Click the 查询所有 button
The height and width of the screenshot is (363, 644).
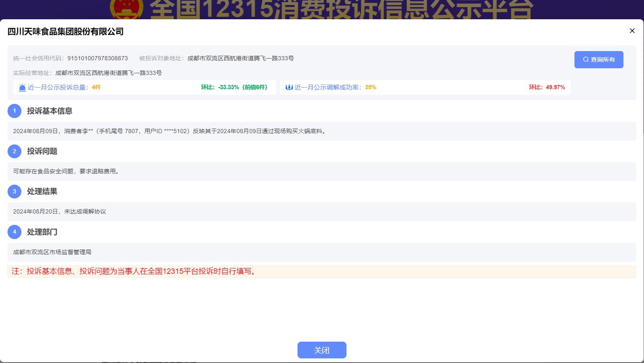tap(599, 59)
